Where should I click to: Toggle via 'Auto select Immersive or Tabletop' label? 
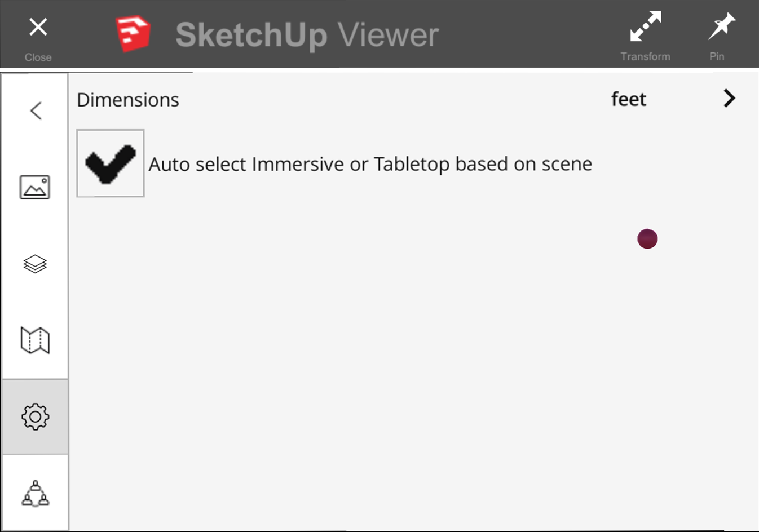[370, 164]
